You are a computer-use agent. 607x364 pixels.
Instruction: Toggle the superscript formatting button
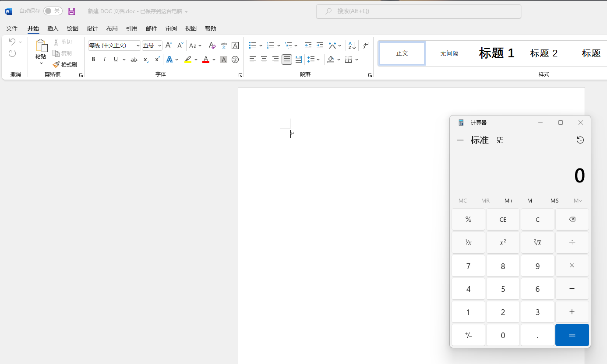[x=157, y=59]
